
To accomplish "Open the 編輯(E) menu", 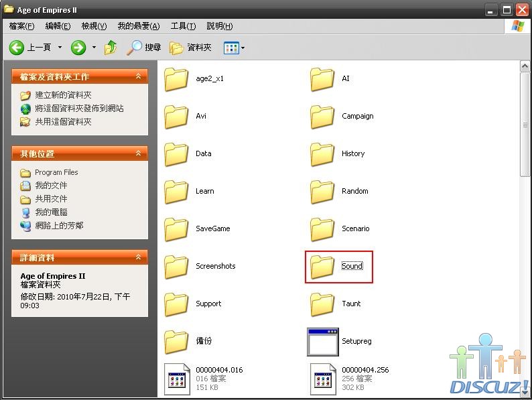I will (58, 26).
